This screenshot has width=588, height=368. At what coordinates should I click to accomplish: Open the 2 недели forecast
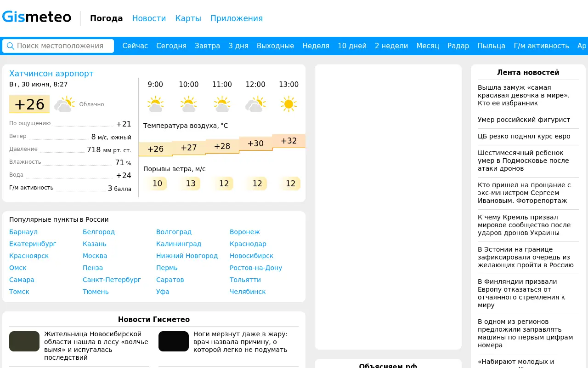(391, 46)
